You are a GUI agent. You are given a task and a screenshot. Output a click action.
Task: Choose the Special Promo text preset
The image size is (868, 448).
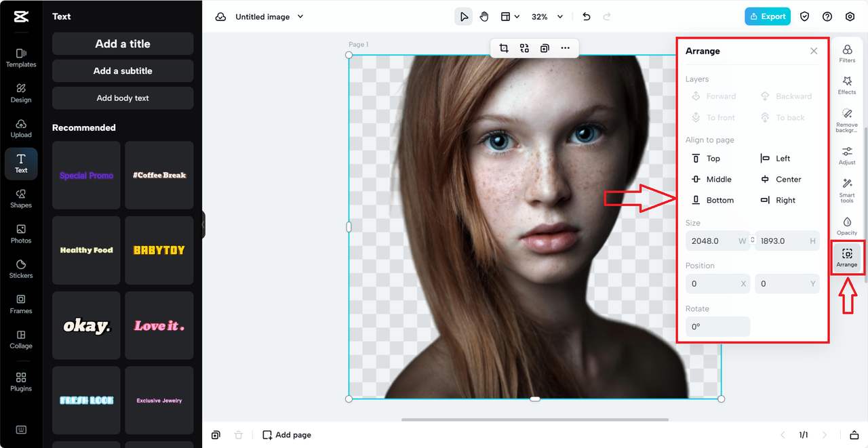coord(86,175)
